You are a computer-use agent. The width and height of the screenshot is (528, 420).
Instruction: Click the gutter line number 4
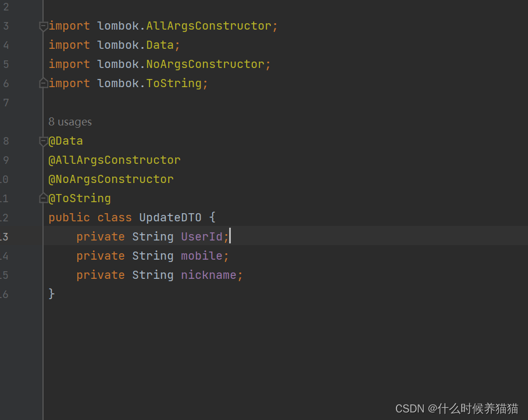tap(6, 45)
